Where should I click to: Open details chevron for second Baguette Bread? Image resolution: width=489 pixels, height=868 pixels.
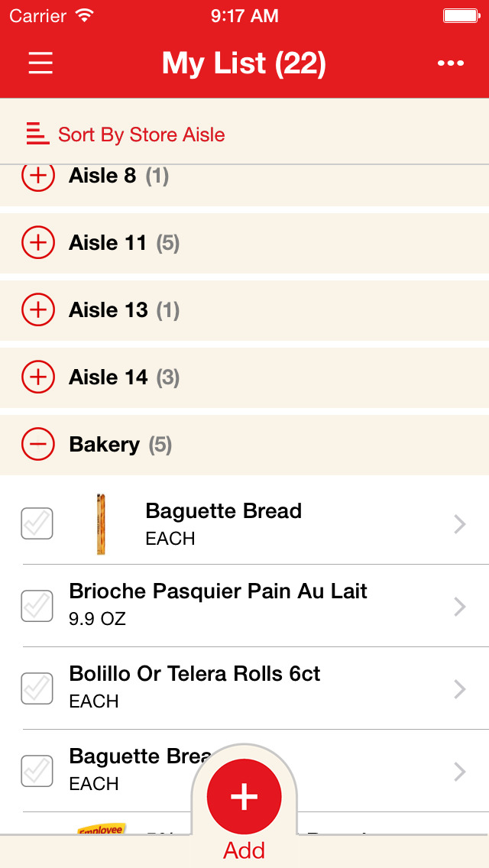pyautogui.click(x=459, y=771)
